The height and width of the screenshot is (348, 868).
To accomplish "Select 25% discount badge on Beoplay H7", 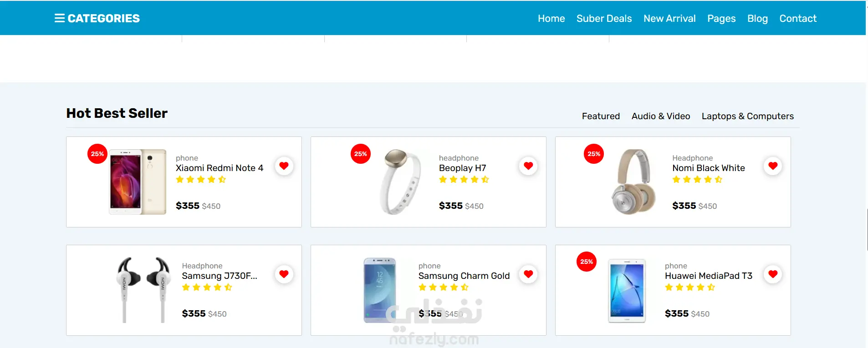I will [x=361, y=154].
